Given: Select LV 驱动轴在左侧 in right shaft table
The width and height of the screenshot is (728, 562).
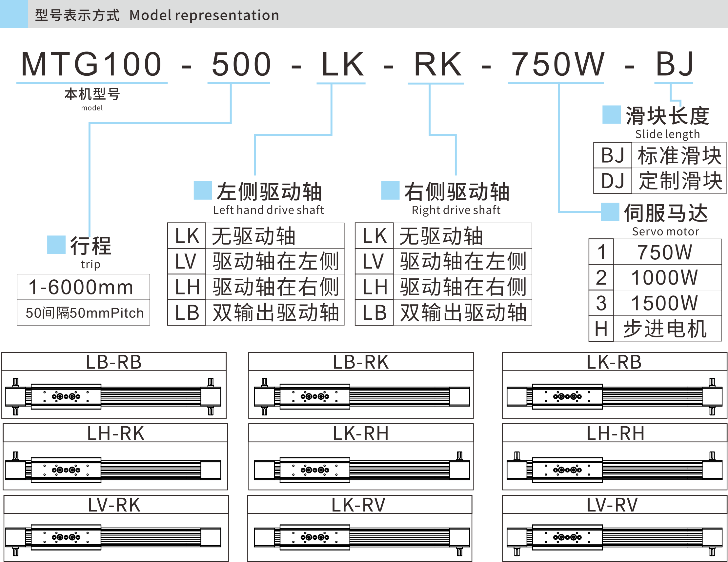Looking at the screenshot, I should click(x=443, y=261).
